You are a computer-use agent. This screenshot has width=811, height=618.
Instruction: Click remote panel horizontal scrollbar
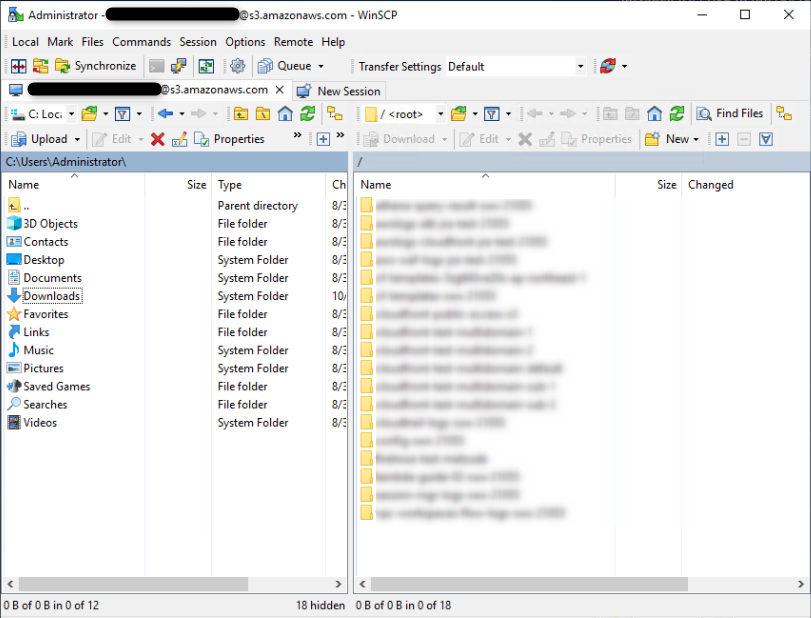pyautogui.click(x=529, y=584)
